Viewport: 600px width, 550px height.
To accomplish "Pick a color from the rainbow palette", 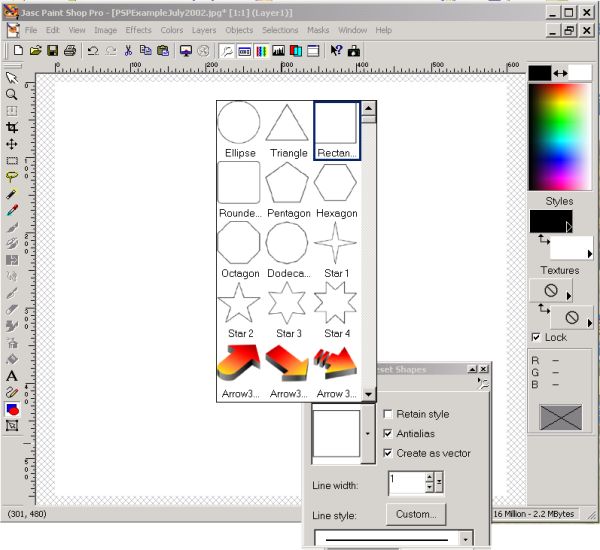I will point(560,135).
